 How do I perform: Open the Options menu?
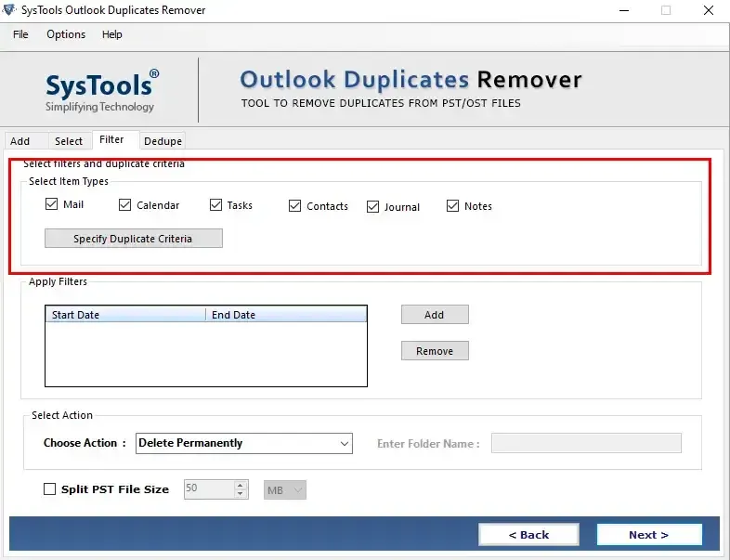tap(66, 34)
